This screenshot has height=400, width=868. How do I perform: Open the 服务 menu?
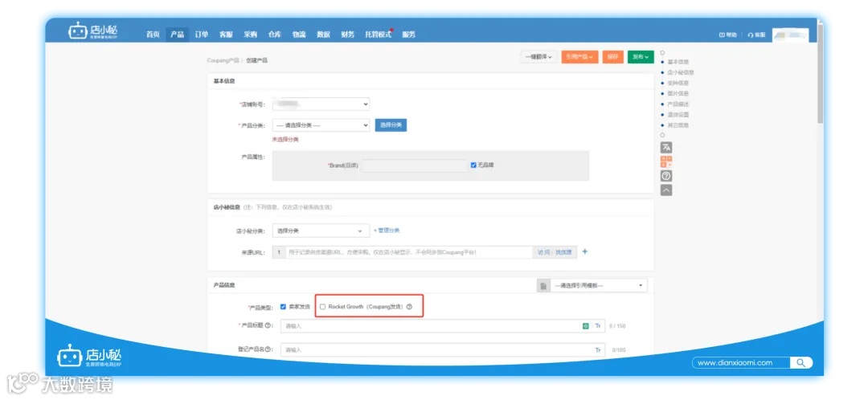(x=408, y=35)
